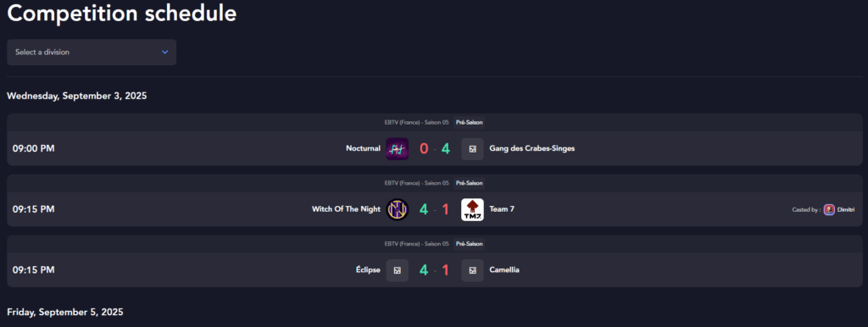Click the Pré-Saison tag on Nocturnal match

(469, 122)
